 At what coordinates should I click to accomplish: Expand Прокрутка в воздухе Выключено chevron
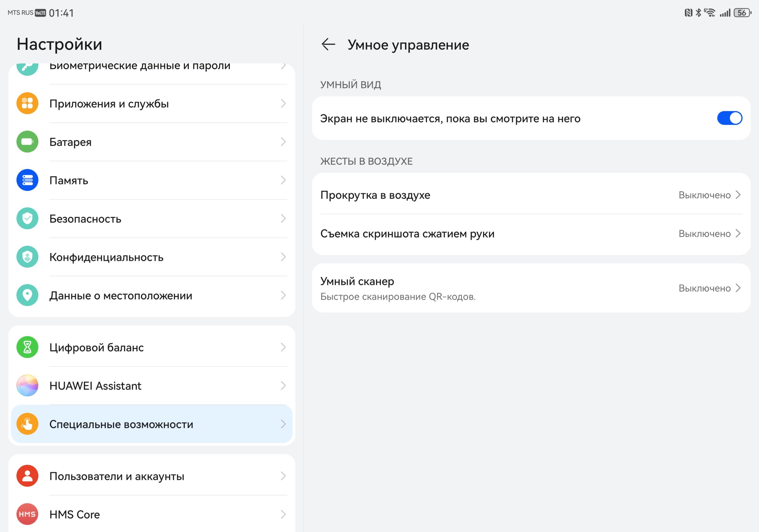(x=738, y=195)
